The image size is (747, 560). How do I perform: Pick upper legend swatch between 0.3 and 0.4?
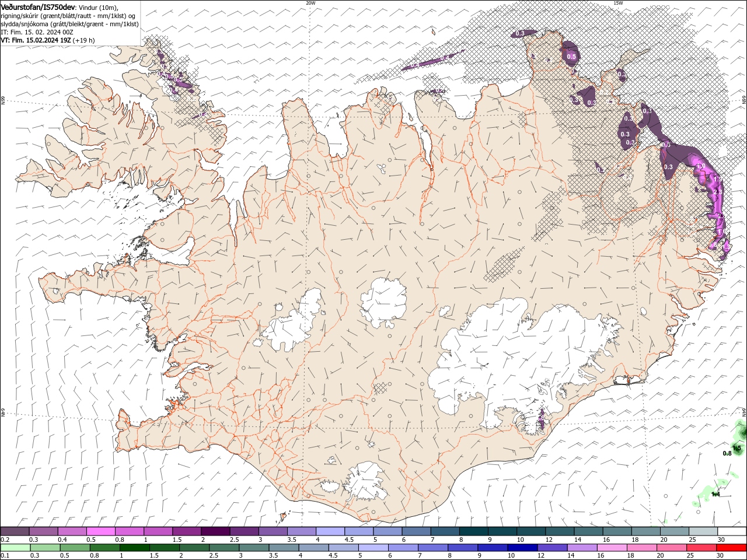pos(43,531)
